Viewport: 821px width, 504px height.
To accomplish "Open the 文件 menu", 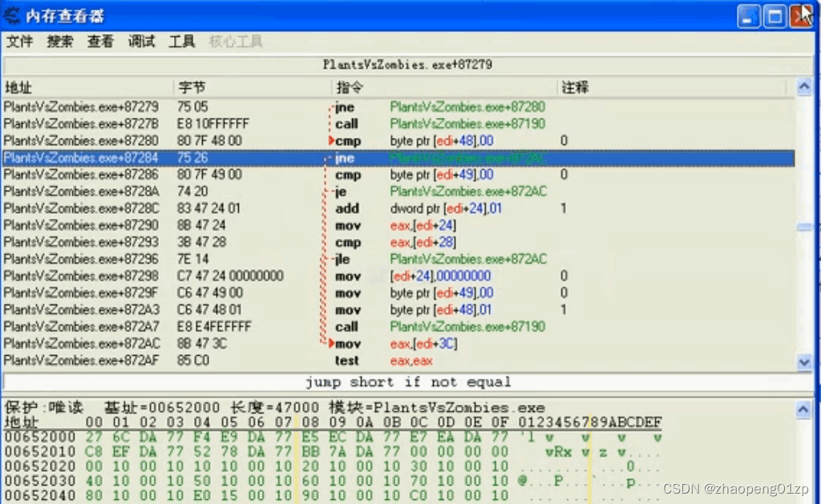I will 19,42.
